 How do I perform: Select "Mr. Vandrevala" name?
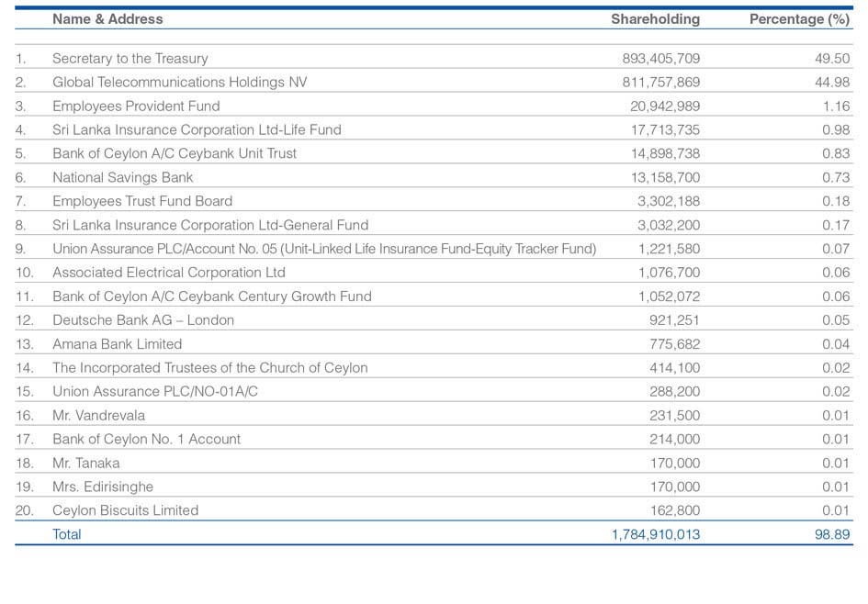pyautogui.click(x=99, y=416)
